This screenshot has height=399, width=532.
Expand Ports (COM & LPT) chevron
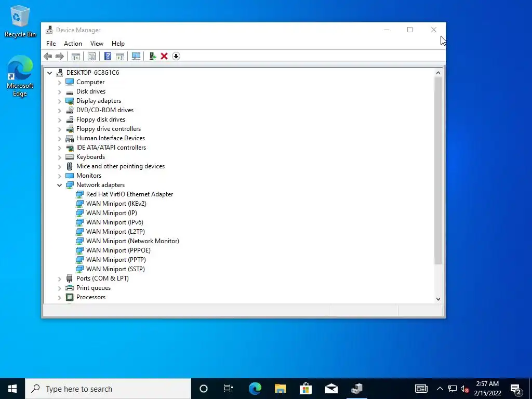point(59,278)
